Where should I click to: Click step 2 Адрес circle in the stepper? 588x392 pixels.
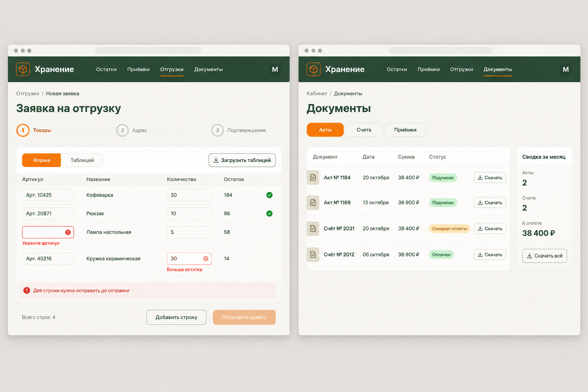point(122,130)
